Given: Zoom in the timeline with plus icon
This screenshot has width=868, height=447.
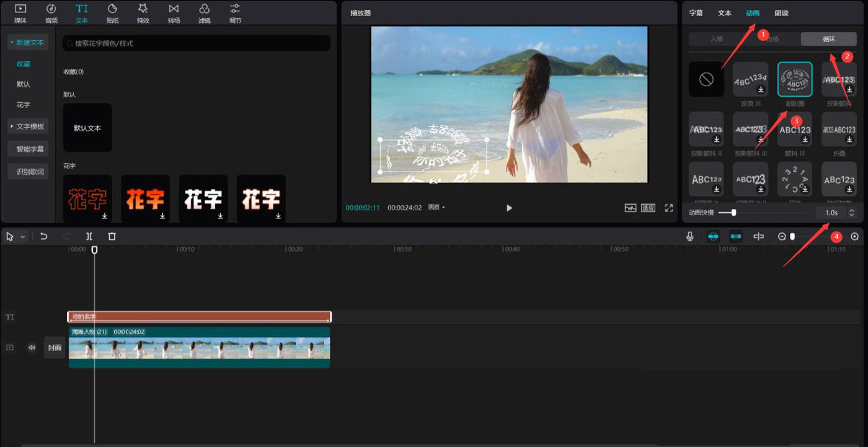Looking at the screenshot, I should 855,236.
